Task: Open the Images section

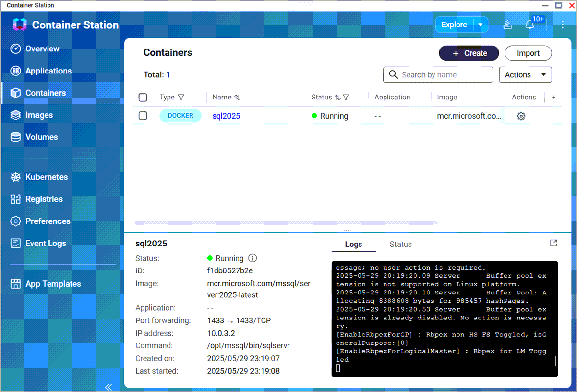Action: pyautogui.click(x=39, y=115)
